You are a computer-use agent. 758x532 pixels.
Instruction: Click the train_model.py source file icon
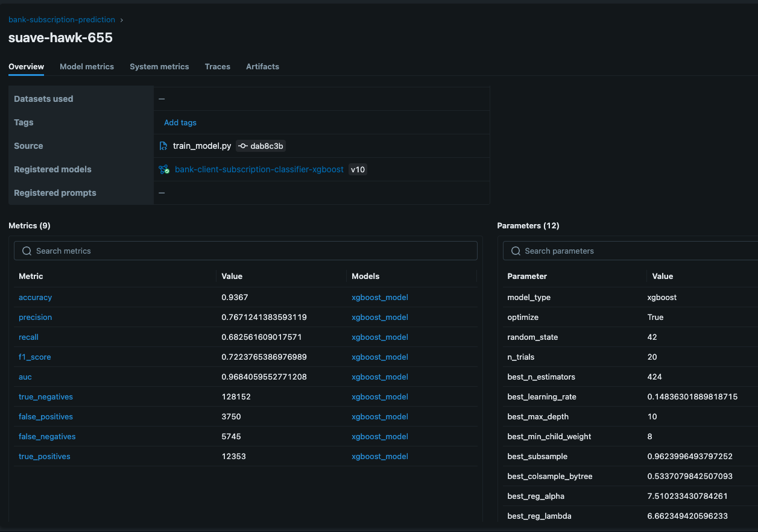(163, 146)
